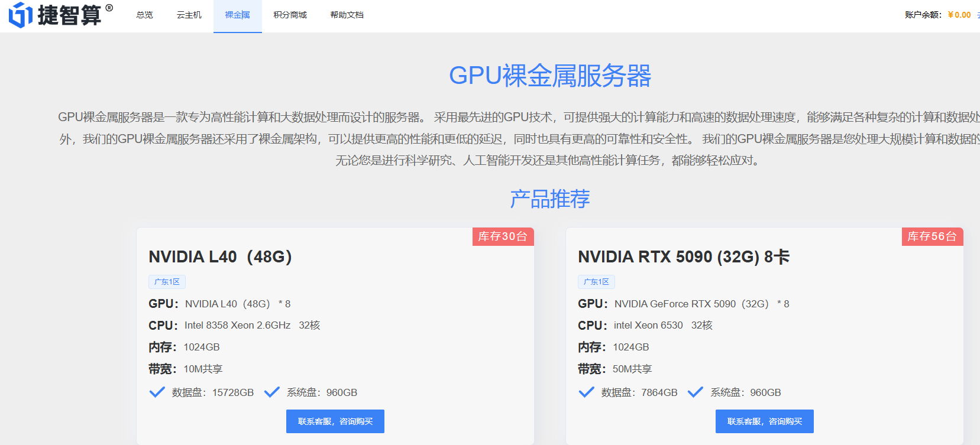Open the 总览 overview tab

(144, 15)
